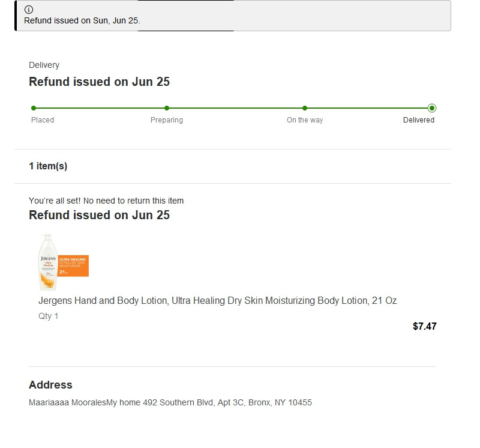
Task: Click the Delivery section label
Action: 44,65
